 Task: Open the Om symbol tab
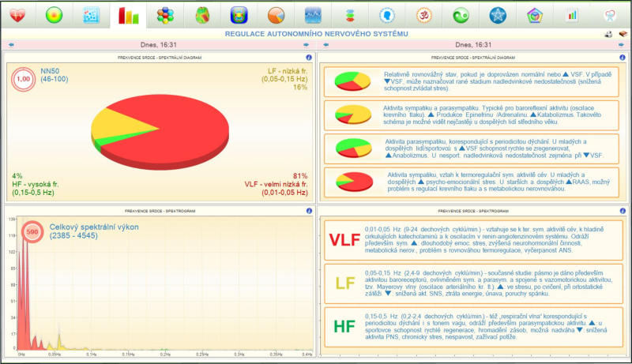click(x=423, y=15)
